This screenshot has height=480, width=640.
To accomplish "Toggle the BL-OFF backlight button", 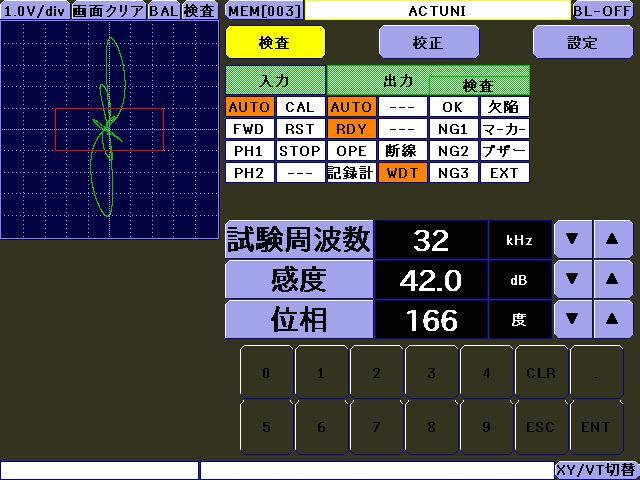I will 603,11.
